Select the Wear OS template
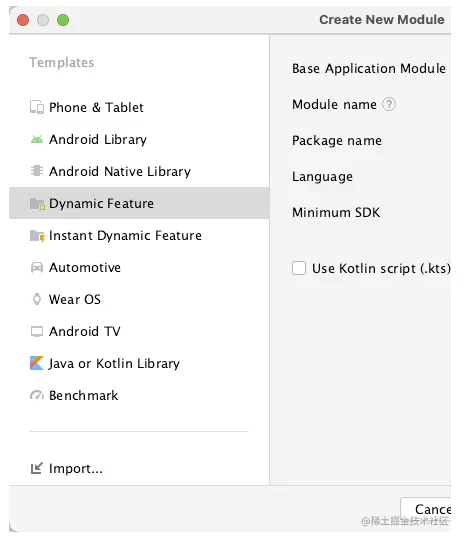The image size is (463, 541). (x=139, y=299)
